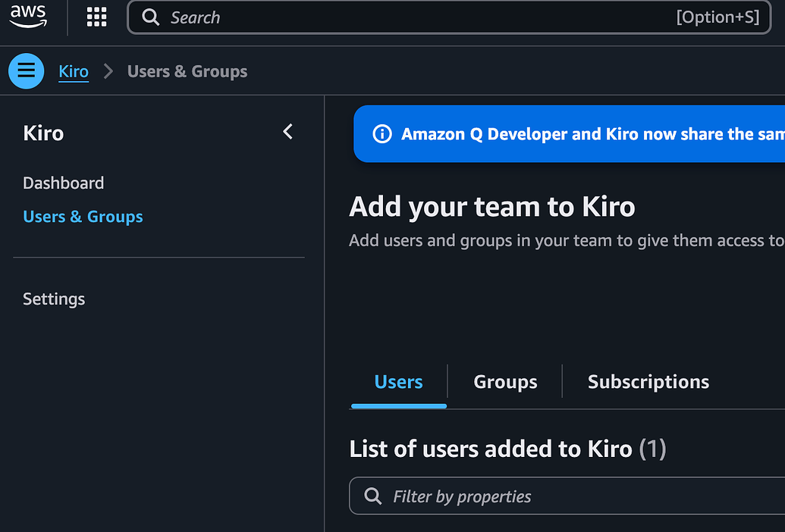Click the magnifier icon in Filter by properties
The width and height of the screenshot is (785, 532).
[373, 496]
